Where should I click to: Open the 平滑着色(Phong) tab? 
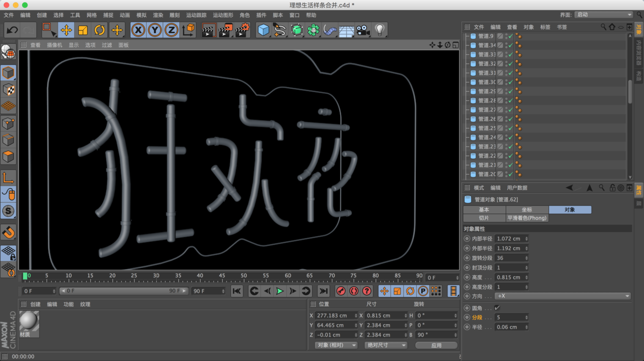pyautogui.click(x=527, y=218)
